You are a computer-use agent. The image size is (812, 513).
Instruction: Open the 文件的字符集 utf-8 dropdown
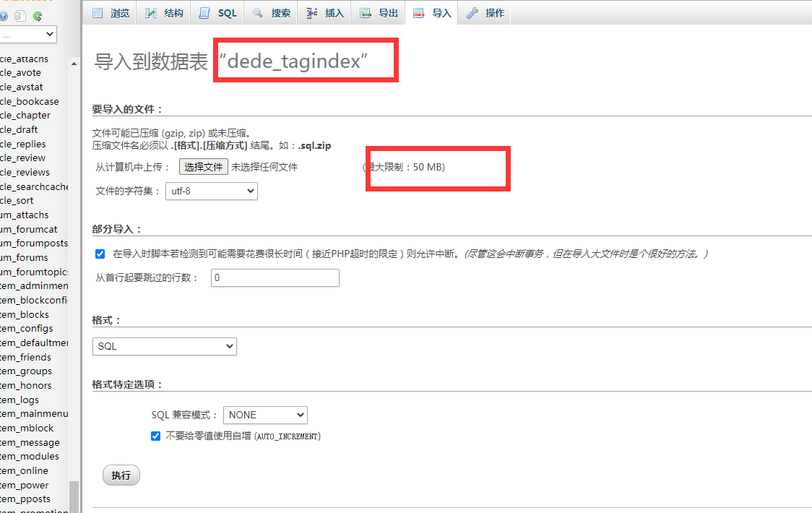[x=211, y=191]
